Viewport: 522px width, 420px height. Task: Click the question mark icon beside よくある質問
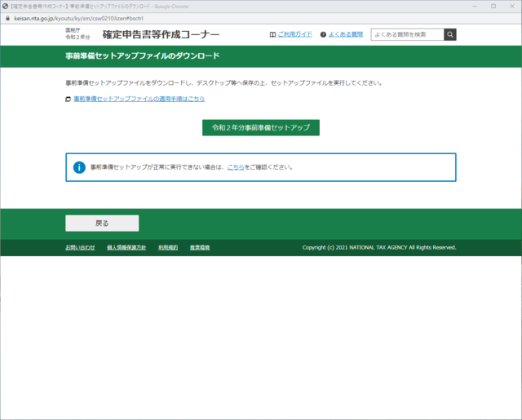[x=323, y=34]
